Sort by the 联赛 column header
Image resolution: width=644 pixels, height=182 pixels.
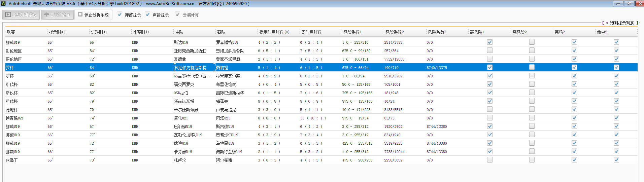[x=11, y=32]
